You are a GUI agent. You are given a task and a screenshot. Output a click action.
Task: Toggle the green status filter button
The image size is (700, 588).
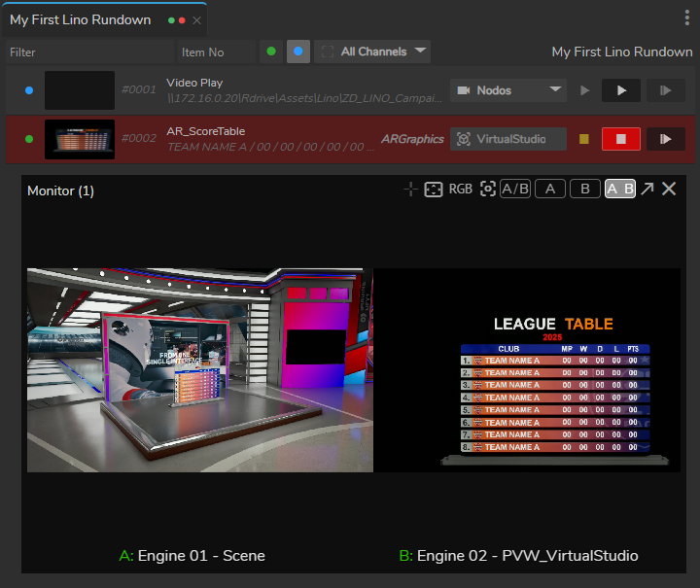(271, 52)
